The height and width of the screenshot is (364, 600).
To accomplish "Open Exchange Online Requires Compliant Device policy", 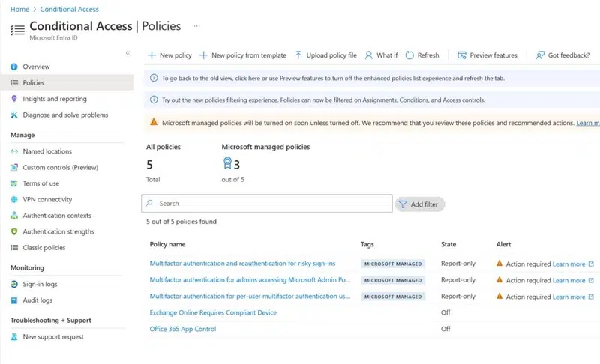I will click(213, 312).
